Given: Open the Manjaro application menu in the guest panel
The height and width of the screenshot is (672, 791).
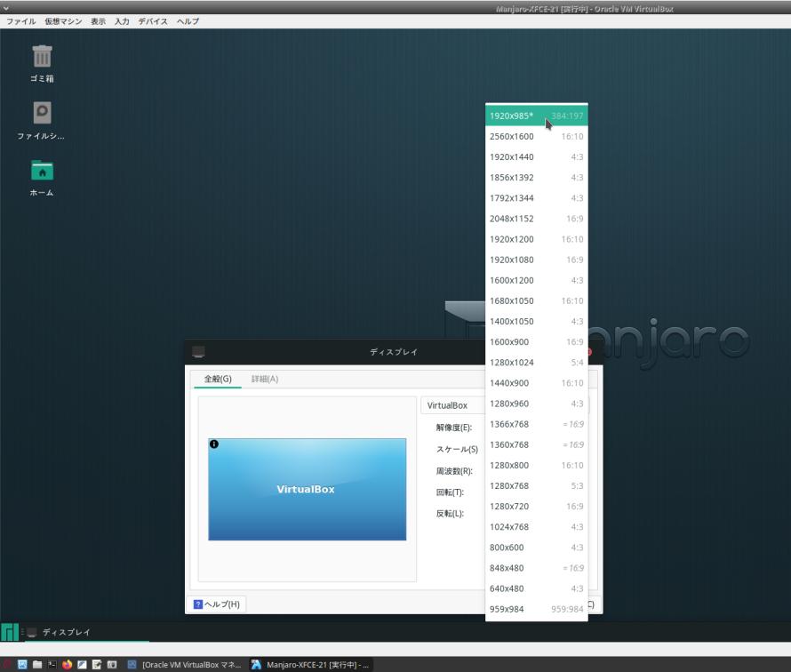Looking at the screenshot, I should tap(10, 632).
